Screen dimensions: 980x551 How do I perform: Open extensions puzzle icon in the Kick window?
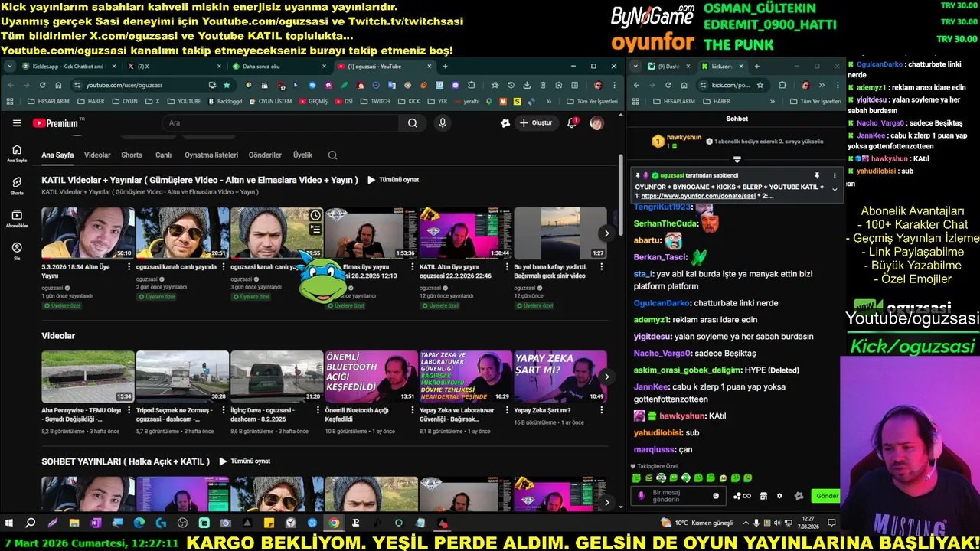(782, 85)
